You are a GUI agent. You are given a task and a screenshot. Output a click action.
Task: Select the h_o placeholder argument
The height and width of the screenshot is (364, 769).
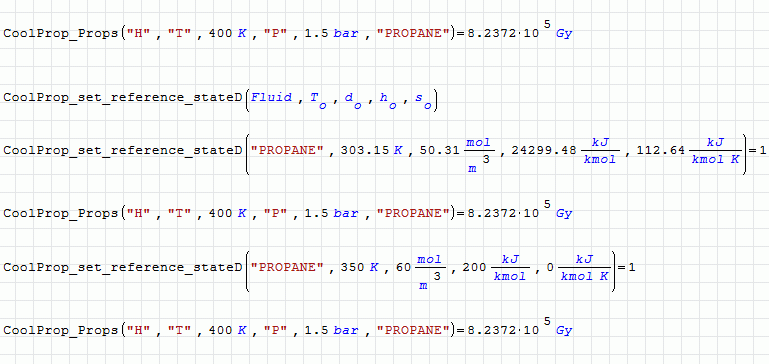(x=388, y=100)
